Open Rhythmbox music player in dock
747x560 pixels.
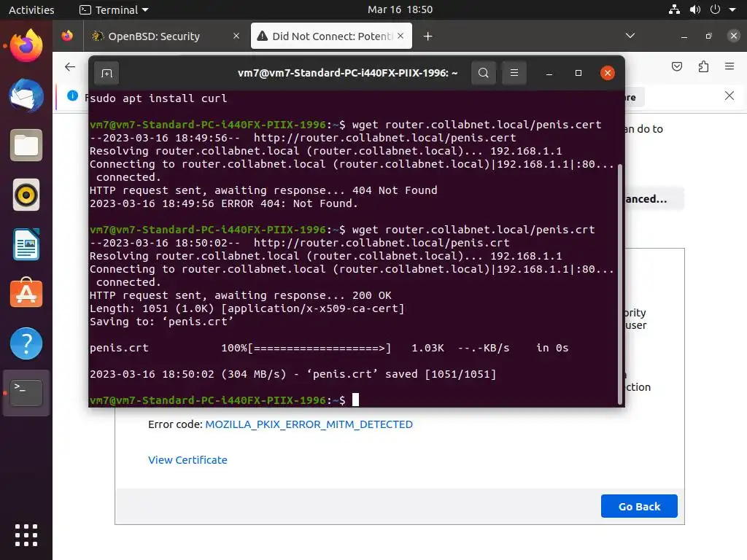pyautogui.click(x=26, y=195)
